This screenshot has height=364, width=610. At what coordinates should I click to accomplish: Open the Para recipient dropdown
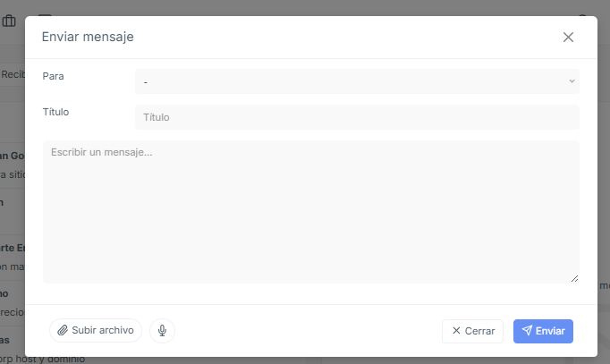click(357, 81)
